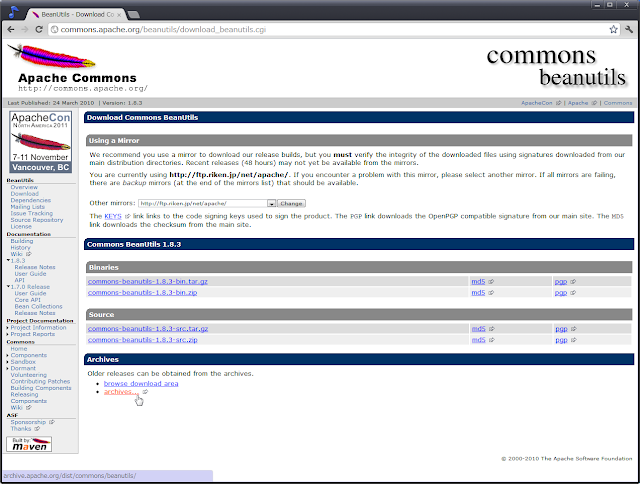Download commons-beanutils-1.8.3-src.zip
The height and width of the screenshot is (484, 640).
pyautogui.click(x=142, y=340)
